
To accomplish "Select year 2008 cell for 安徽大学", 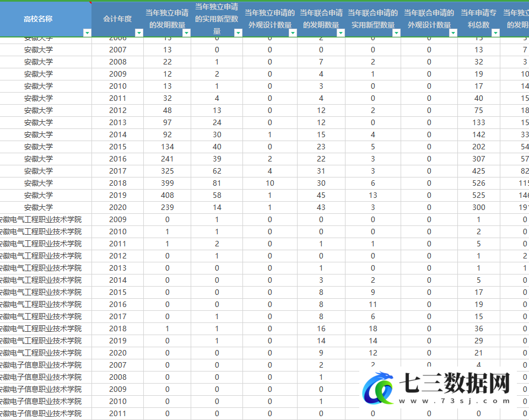I will pyautogui.click(x=117, y=62).
